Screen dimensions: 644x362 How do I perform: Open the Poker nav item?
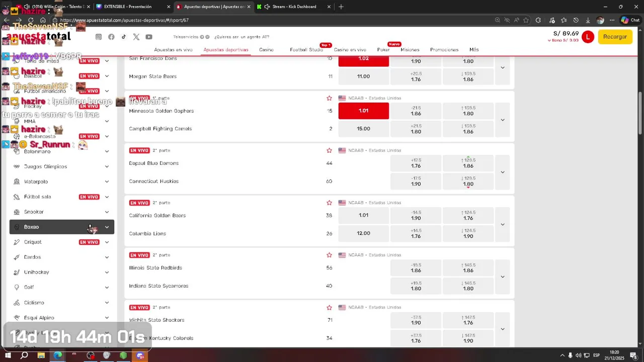click(383, 50)
